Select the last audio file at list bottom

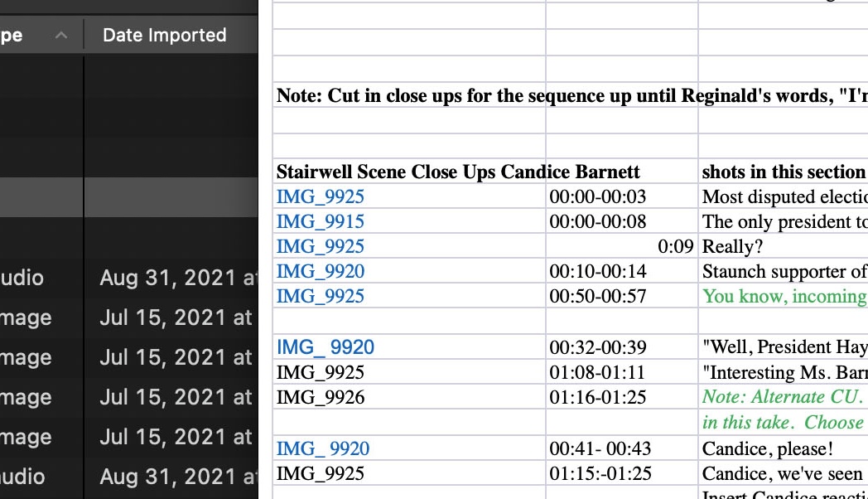coord(124,477)
